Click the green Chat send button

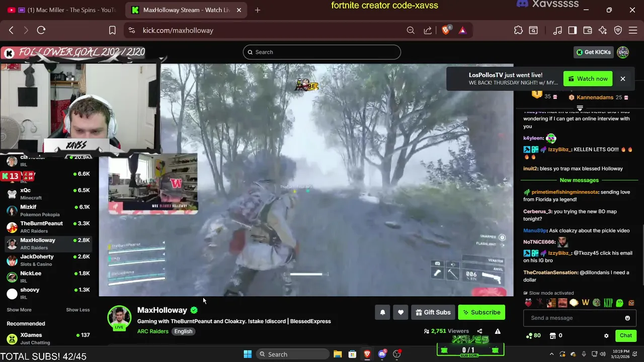(626, 335)
